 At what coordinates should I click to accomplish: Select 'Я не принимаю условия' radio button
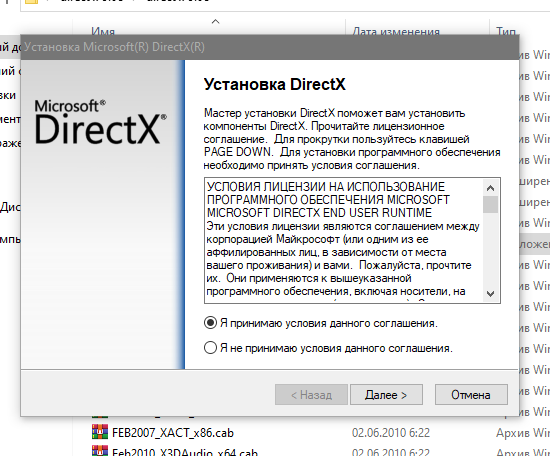coord(210,348)
